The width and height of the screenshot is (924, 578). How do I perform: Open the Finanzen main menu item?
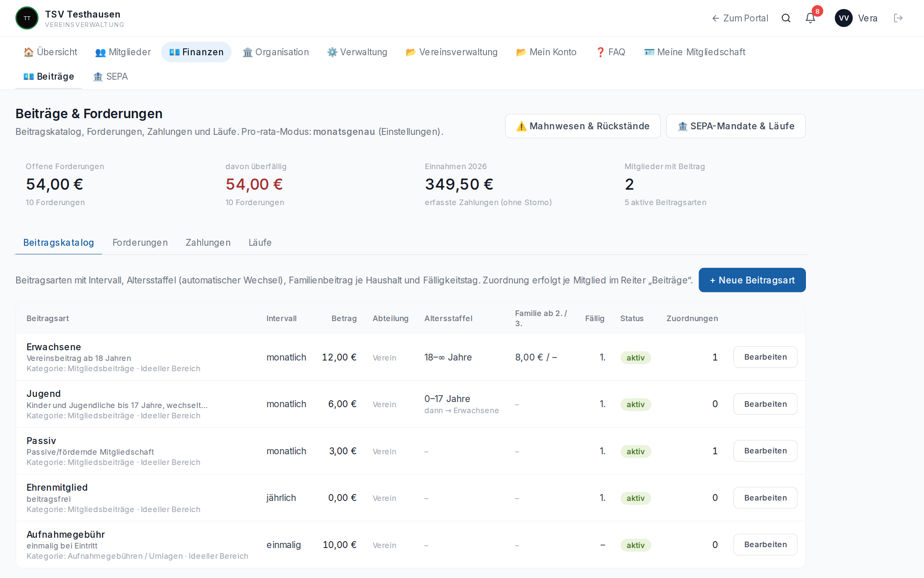tap(196, 52)
